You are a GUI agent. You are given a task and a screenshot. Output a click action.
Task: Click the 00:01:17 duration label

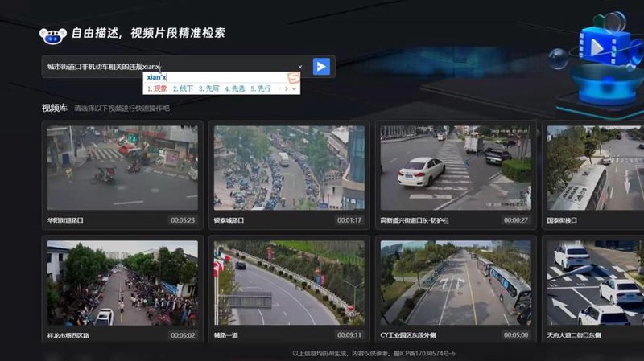click(x=349, y=220)
